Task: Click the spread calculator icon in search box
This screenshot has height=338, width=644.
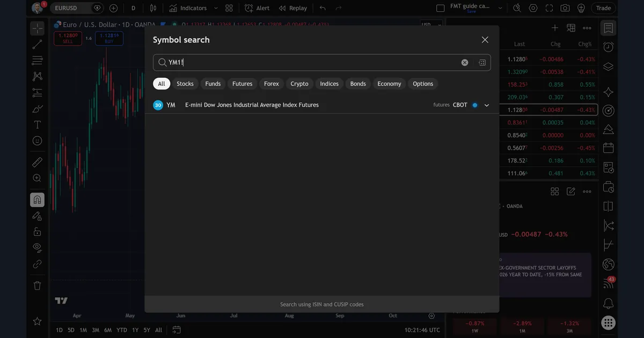Action: tap(482, 62)
